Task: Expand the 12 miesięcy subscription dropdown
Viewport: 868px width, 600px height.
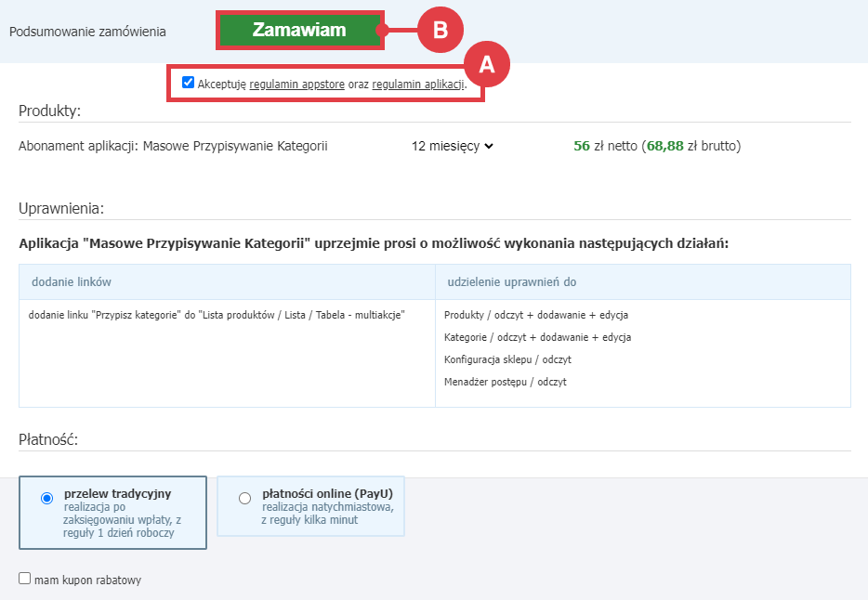Action: [x=452, y=146]
